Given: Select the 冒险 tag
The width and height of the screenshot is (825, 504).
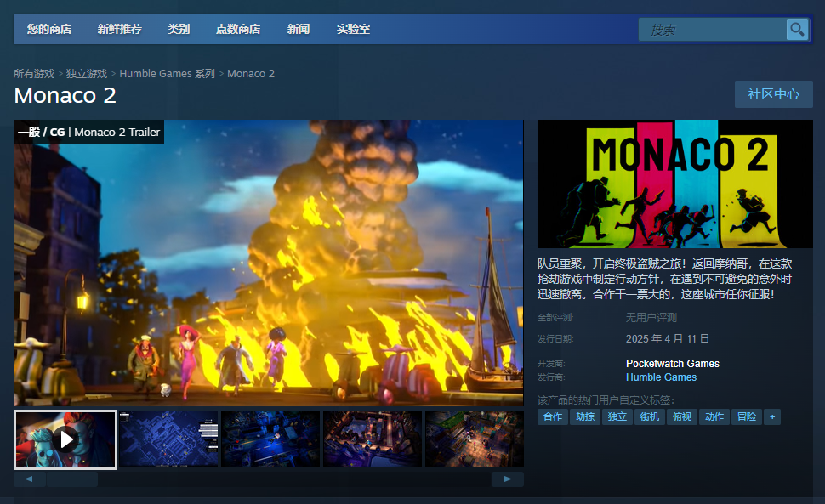Looking at the screenshot, I should 747,416.
